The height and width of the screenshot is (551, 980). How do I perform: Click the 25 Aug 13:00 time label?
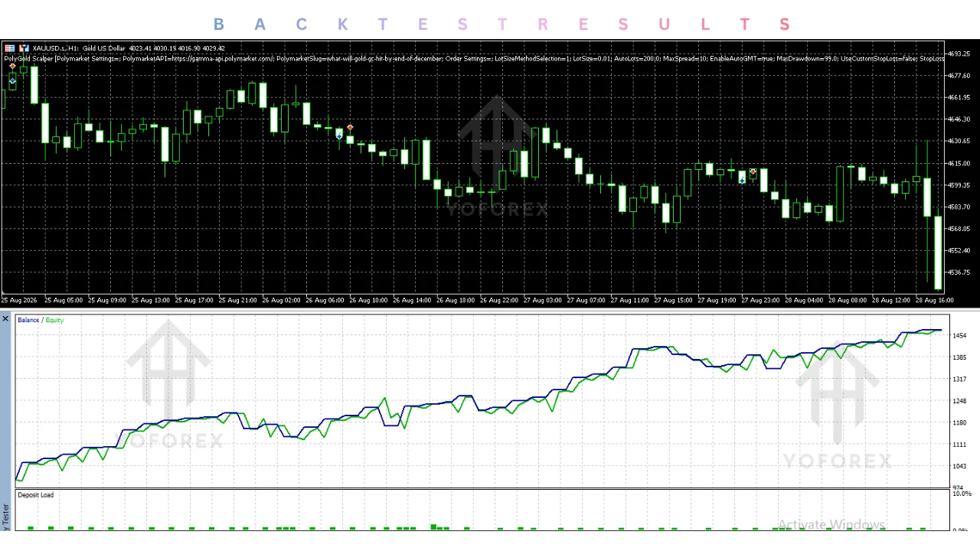point(150,300)
